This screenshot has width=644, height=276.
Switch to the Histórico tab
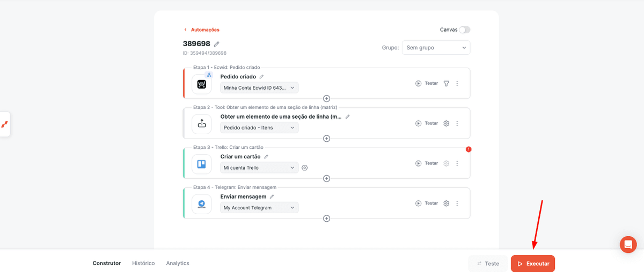[143, 263]
